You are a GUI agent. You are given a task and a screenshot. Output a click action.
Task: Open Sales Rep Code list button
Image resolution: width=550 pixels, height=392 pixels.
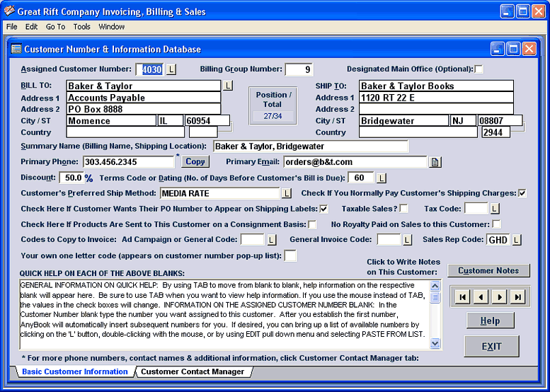click(516, 240)
